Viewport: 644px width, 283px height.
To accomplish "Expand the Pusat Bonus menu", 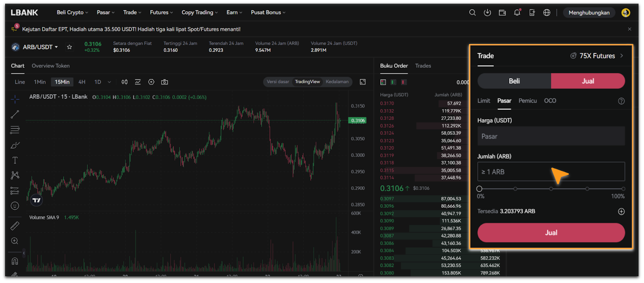I will tap(268, 12).
